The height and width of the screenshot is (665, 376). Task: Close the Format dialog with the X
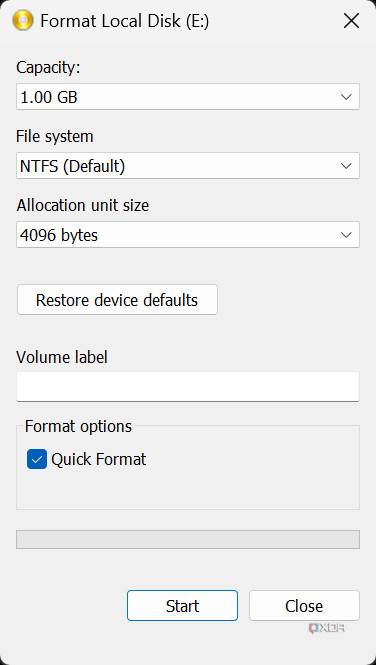pos(351,21)
